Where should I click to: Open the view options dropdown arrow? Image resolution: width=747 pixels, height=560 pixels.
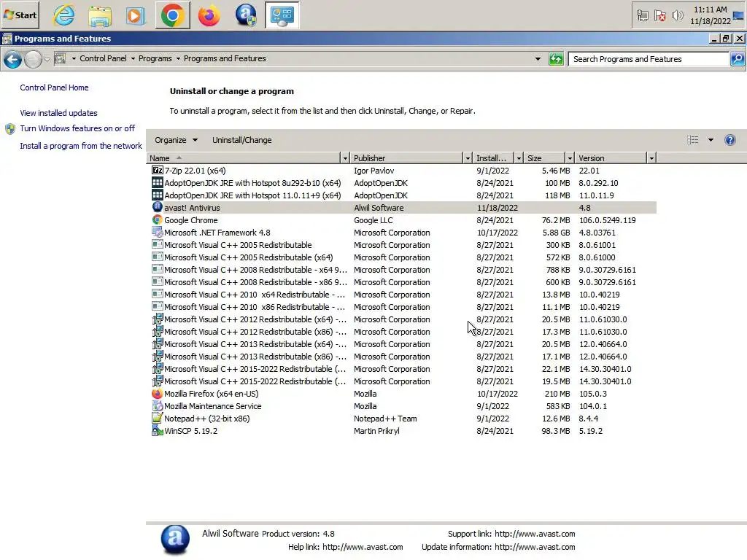click(711, 140)
